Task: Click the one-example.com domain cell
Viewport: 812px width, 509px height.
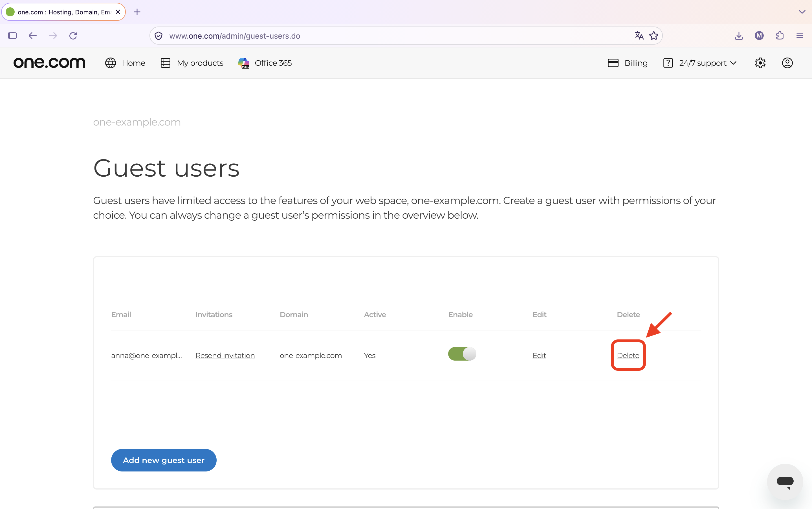Action: click(x=311, y=356)
